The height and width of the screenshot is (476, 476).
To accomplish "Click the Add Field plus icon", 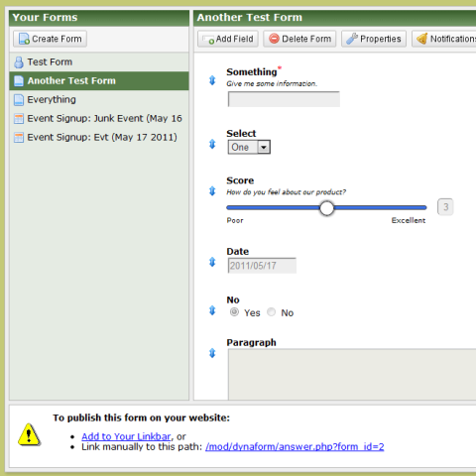I will (x=208, y=40).
